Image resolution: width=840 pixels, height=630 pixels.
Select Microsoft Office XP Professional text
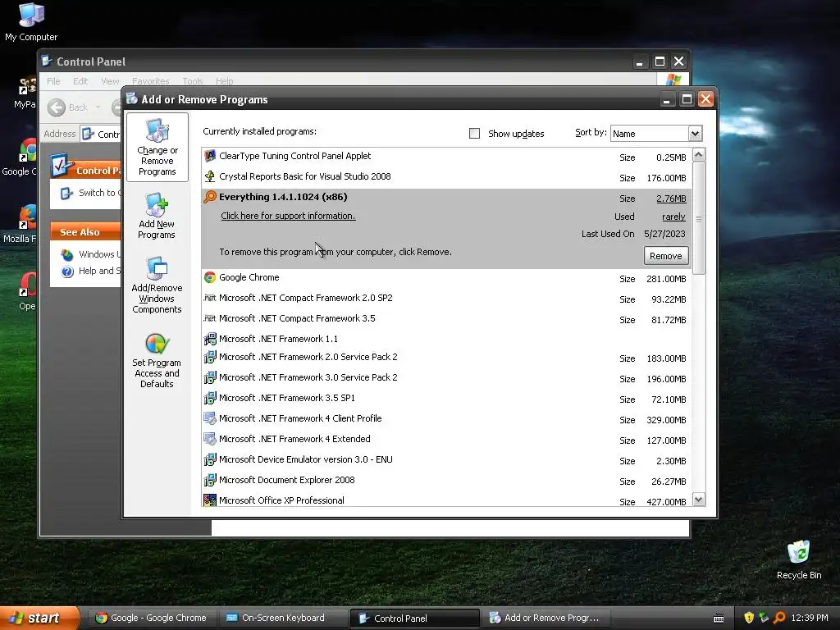(x=281, y=500)
